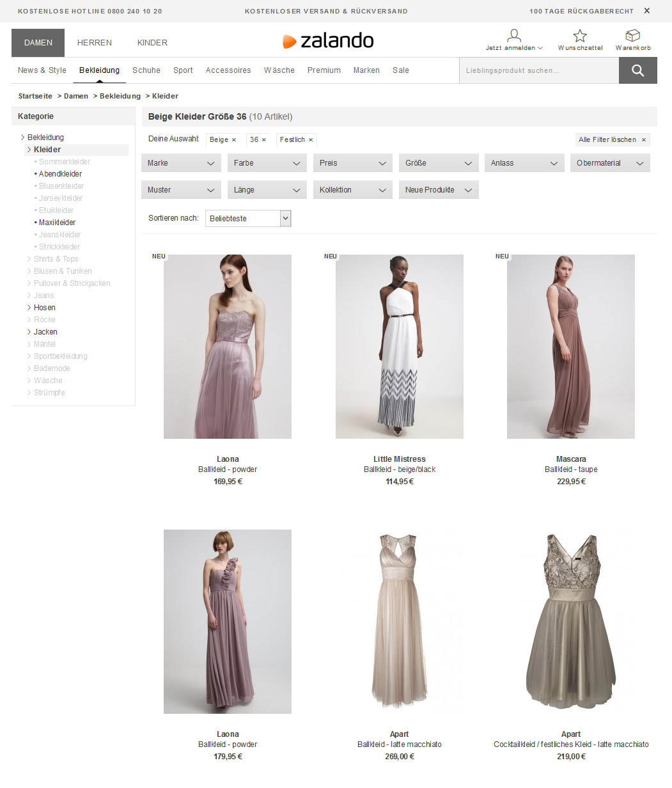Open the Warenkorb box icon

[x=633, y=36]
